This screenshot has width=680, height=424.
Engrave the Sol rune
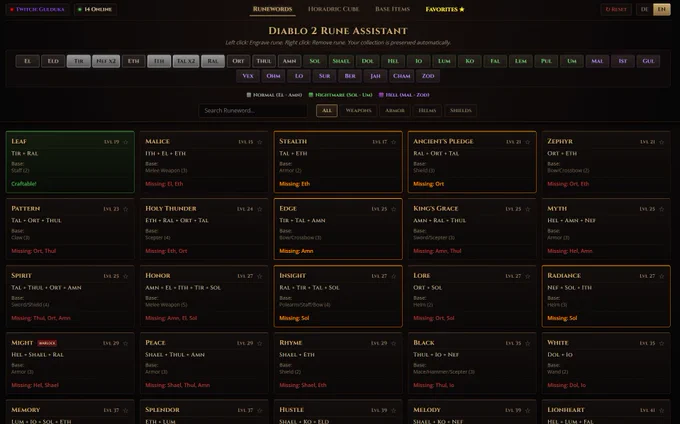(x=315, y=61)
